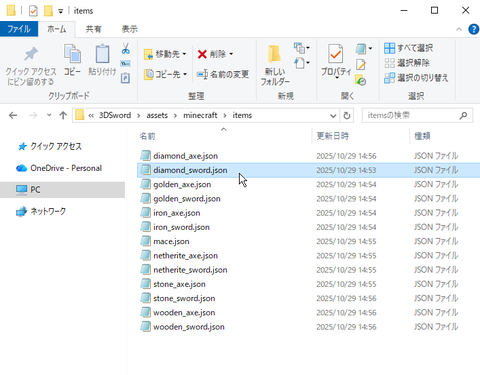Go up one folder level

pyautogui.click(x=63, y=115)
